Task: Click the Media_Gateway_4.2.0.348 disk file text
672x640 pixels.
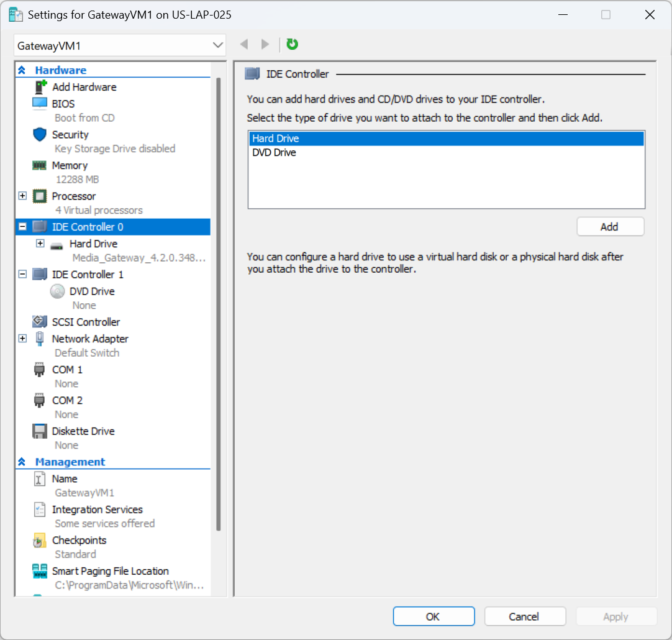Action: [139, 258]
